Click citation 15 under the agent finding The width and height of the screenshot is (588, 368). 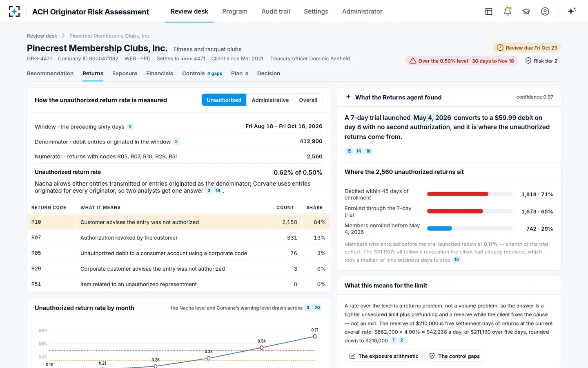click(x=349, y=151)
